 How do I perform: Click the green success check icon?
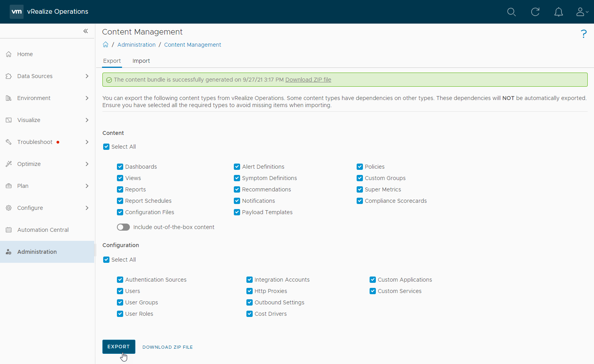[x=109, y=80]
